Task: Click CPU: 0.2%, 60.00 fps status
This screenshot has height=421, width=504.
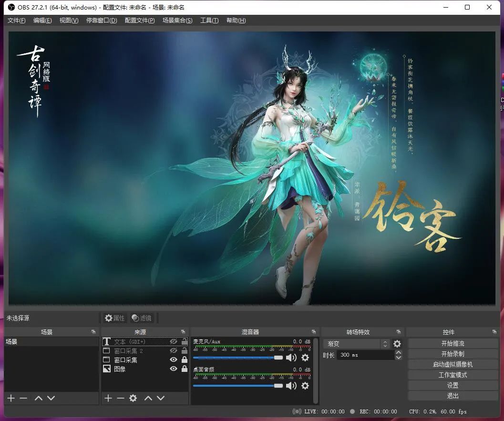Action: [x=438, y=411]
